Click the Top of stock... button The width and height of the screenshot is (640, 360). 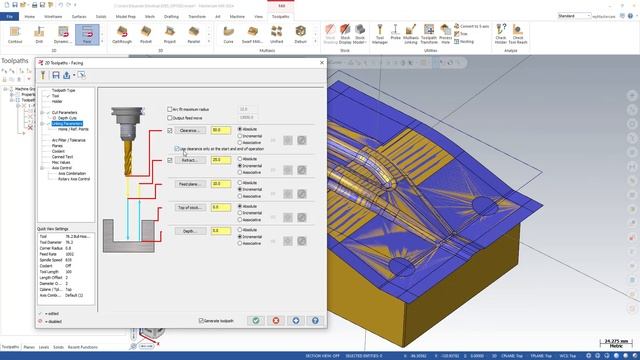point(190,208)
